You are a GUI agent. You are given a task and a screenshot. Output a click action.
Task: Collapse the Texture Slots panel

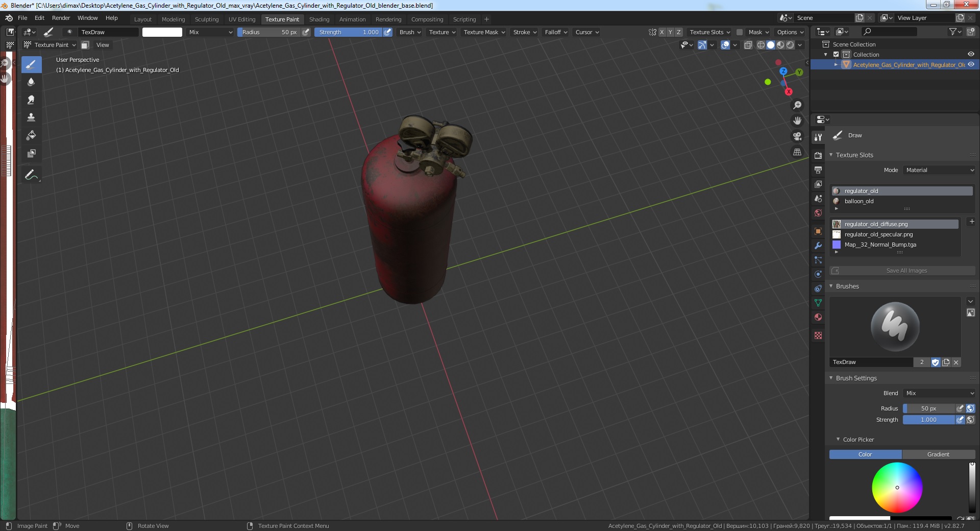[x=831, y=155]
